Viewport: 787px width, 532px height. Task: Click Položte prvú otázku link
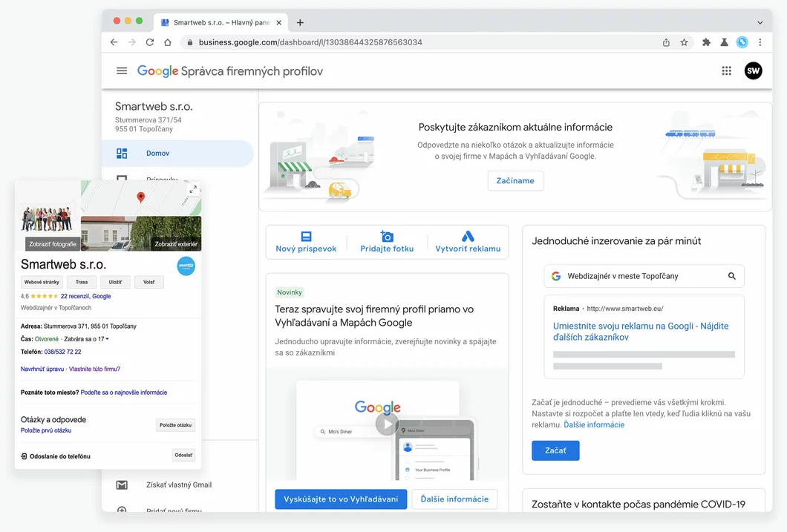coord(46,430)
